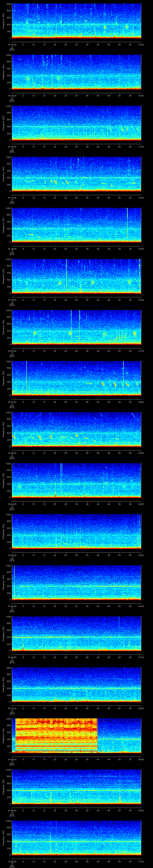
Task: Click the 23:00 end time label
Action: click(141, 453)
